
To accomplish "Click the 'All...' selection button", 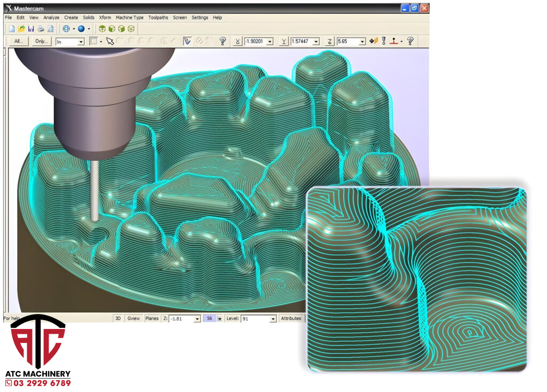I will pyautogui.click(x=19, y=41).
